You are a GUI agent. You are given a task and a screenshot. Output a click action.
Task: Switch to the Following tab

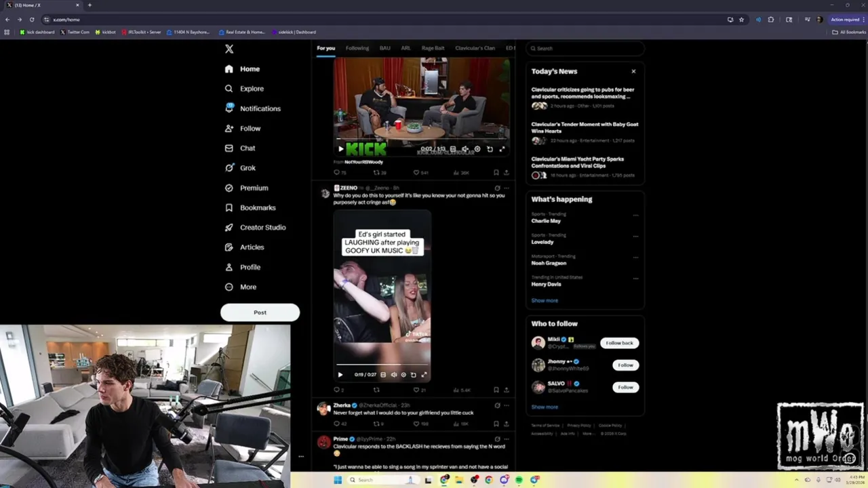click(357, 48)
